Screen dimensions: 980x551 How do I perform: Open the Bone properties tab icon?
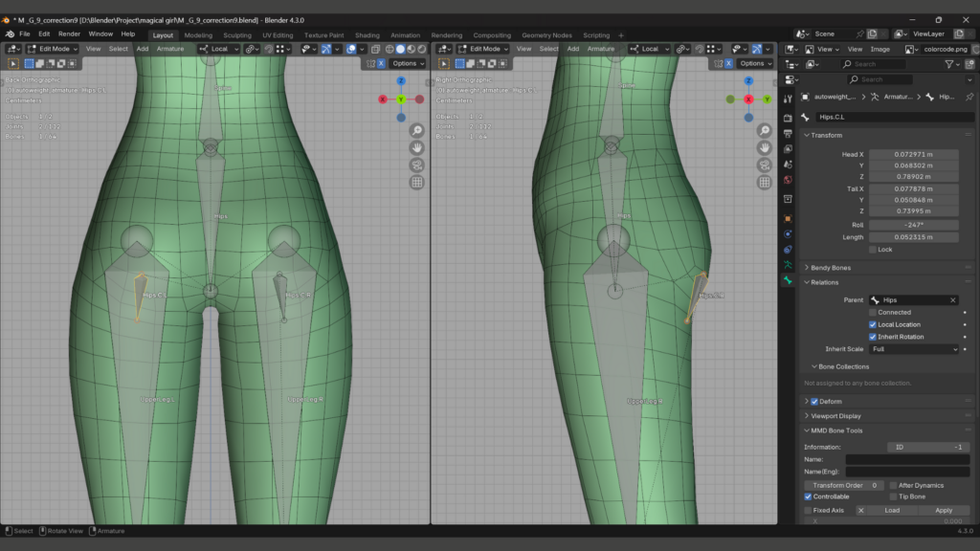[788, 281]
